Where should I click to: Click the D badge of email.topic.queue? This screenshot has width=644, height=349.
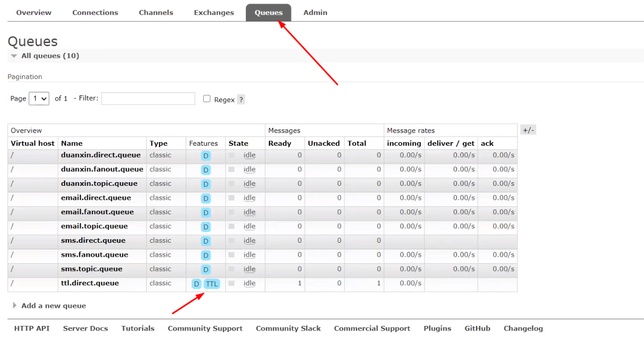206,227
